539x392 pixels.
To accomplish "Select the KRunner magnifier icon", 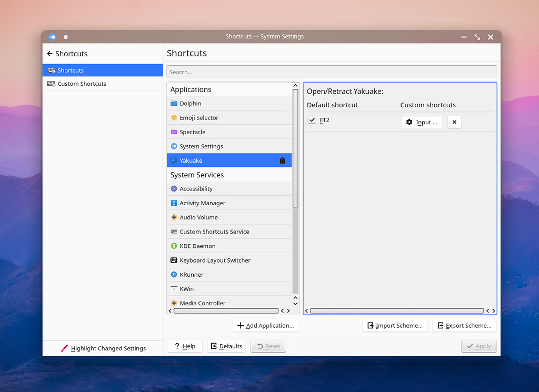I will 174,274.
